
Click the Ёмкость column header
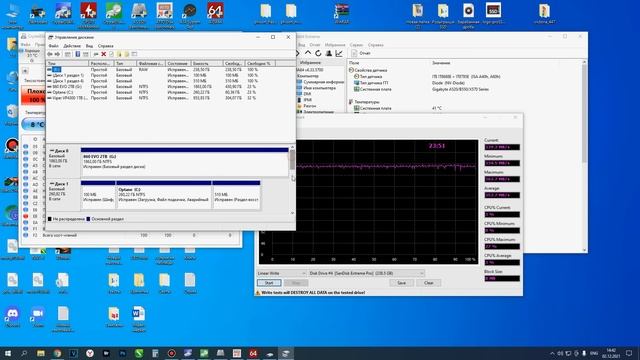tap(207, 64)
